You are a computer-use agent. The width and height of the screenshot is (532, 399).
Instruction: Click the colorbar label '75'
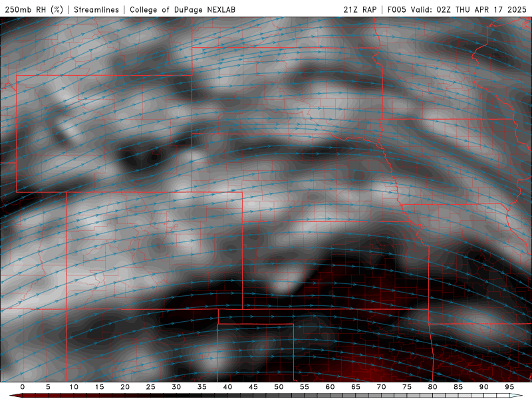407,387
